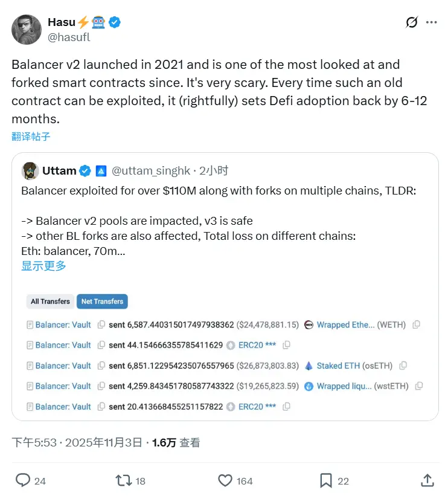This screenshot has height=496, width=448.
Task: Bookmark this post
Action: pyautogui.click(x=326, y=481)
